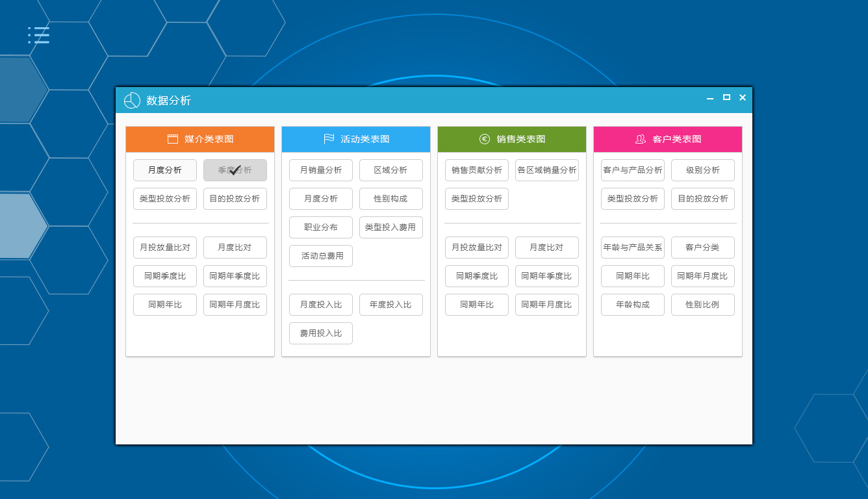Open 类型投放分析 under 销售类表图
The height and width of the screenshot is (499, 868).
tap(477, 199)
